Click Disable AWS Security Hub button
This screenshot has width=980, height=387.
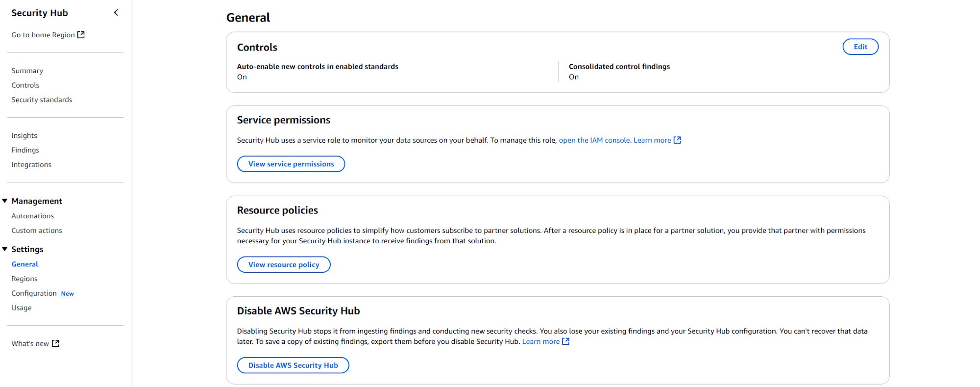[293, 365]
